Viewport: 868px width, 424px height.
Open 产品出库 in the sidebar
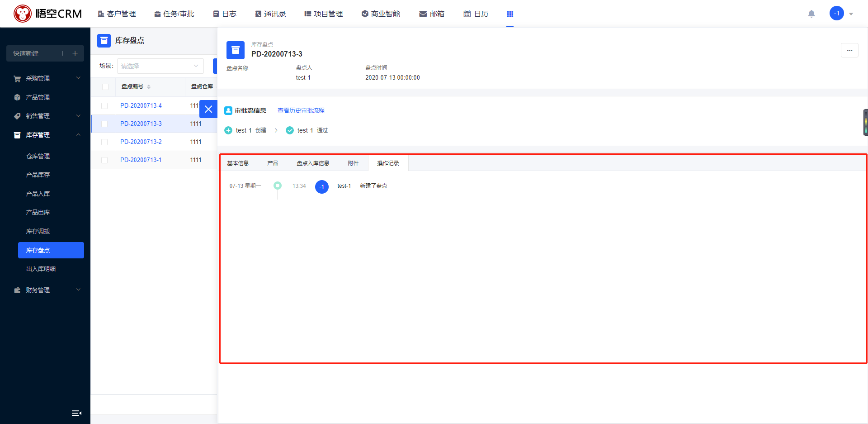(38, 212)
